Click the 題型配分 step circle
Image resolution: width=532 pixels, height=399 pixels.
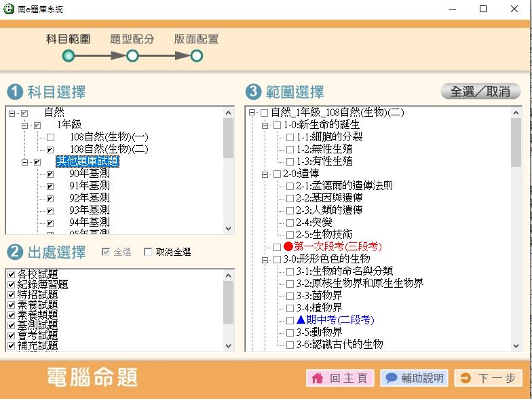pyautogui.click(x=132, y=56)
